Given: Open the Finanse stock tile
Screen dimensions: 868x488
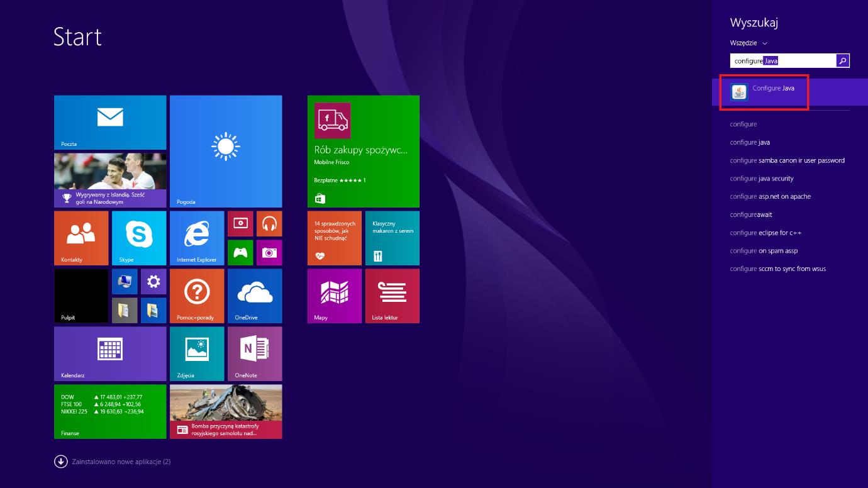Looking at the screenshot, I should tap(110, 412).
